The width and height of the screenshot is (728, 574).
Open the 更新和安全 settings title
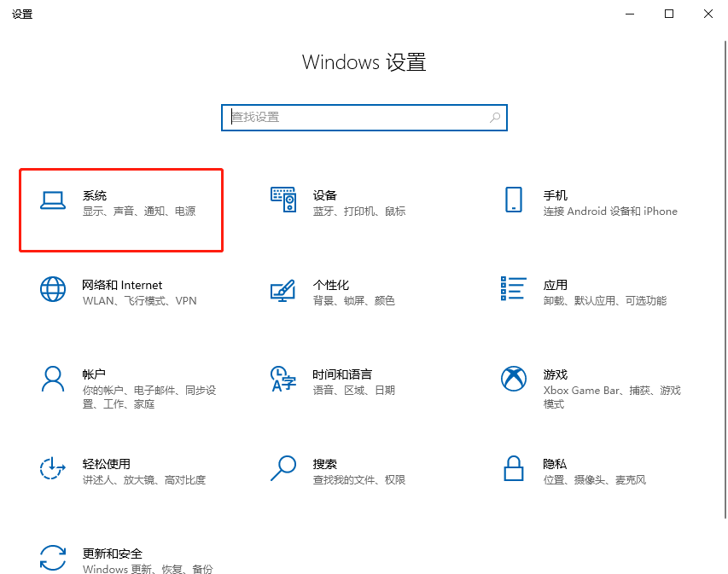pos(112,554)
